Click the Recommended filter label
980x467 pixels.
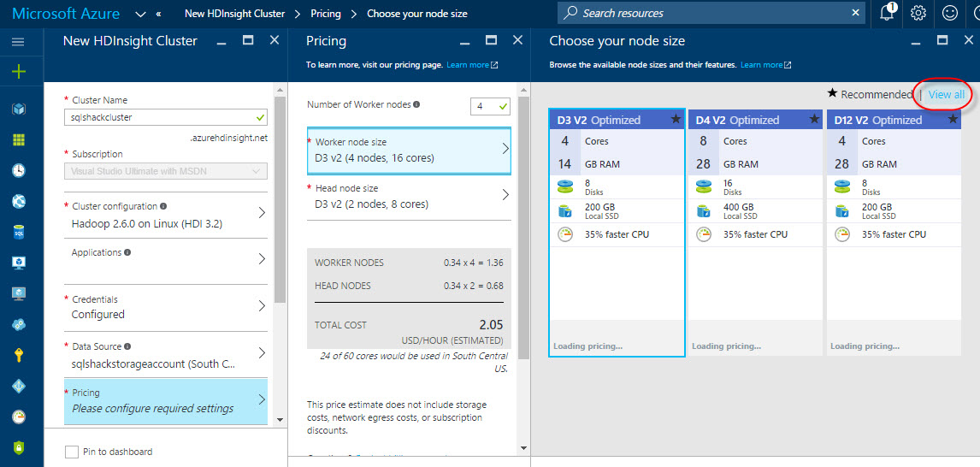pos(870,94)
